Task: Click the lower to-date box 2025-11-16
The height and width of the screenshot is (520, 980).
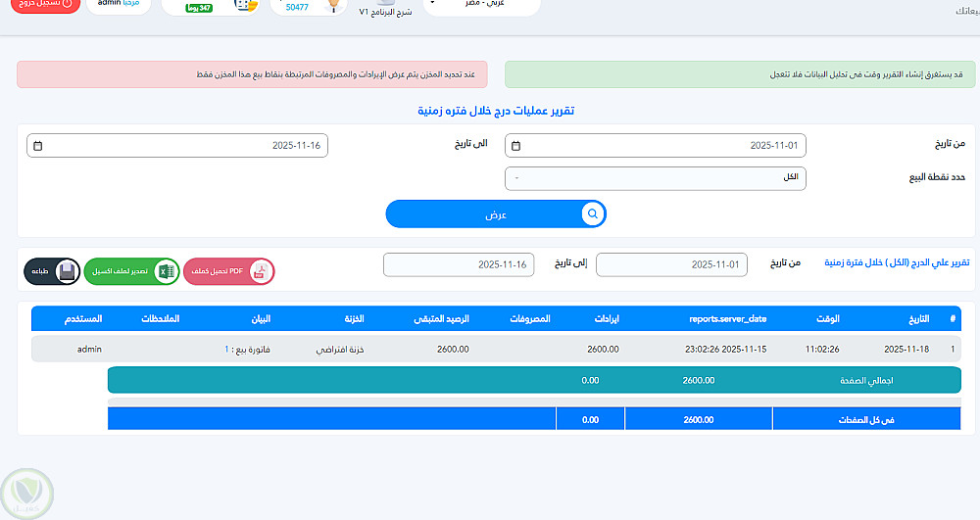Action: coord(459,264)
